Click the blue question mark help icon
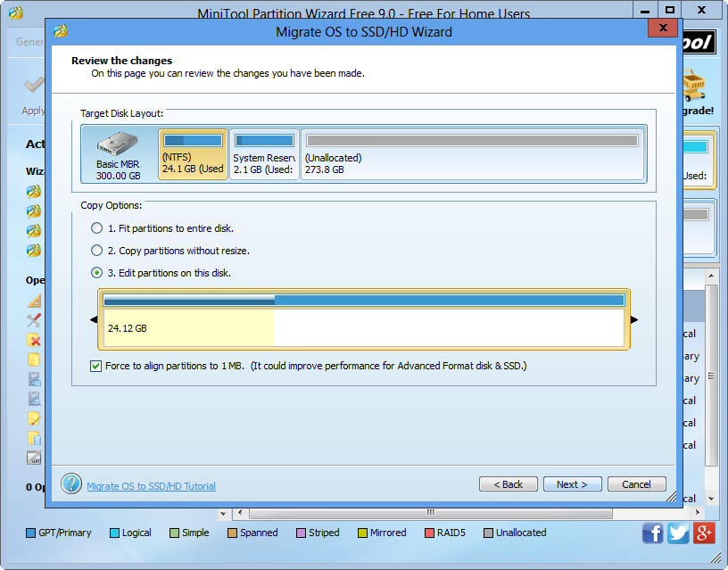 coord(71,483)
